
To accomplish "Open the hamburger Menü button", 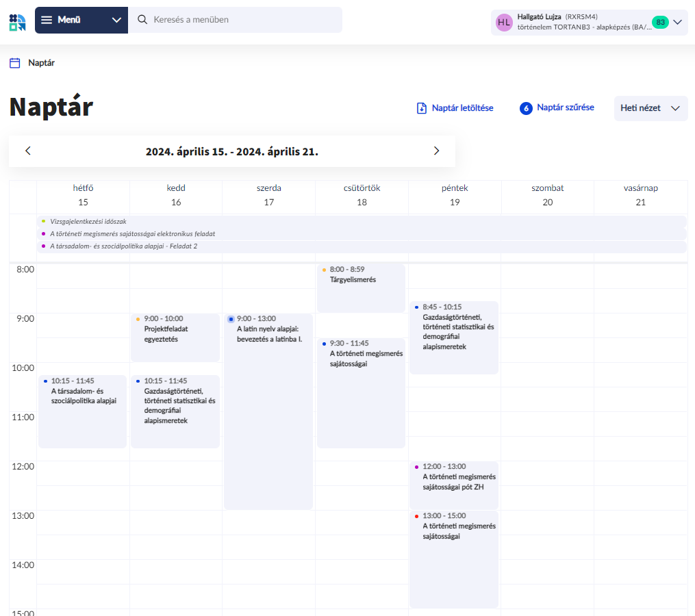I will click(x=62, y=20).
